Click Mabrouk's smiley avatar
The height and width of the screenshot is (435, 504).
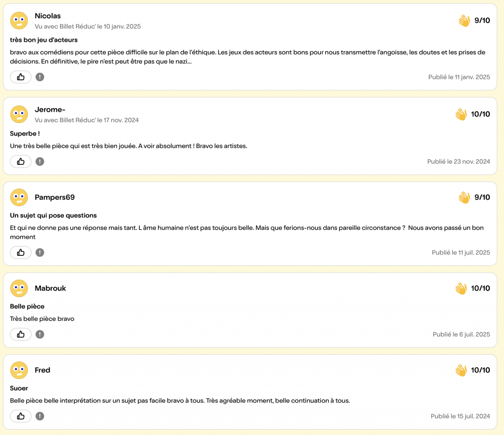(19, 288)
